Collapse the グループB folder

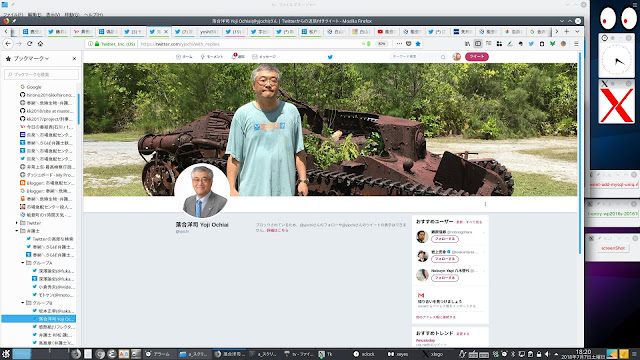click(22, 303)
